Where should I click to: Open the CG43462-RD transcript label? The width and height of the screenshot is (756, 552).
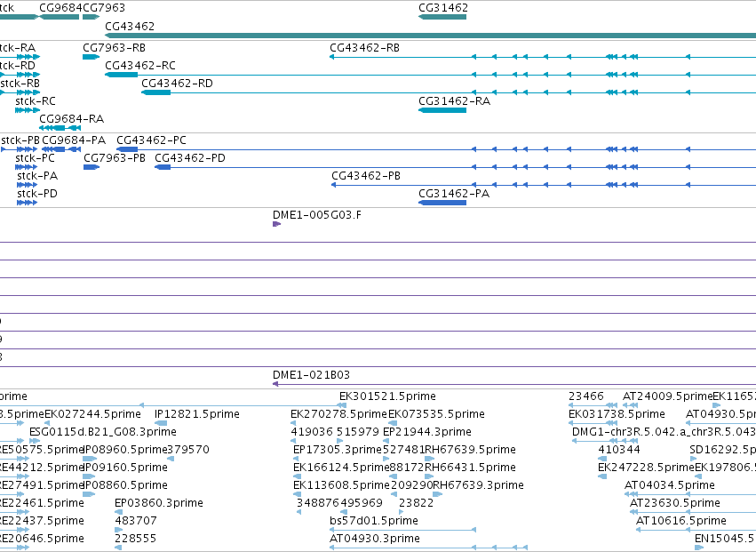(x=177, y=84)
